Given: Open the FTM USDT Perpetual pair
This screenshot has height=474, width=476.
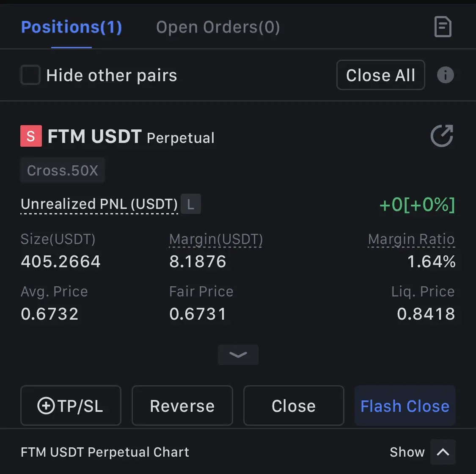Looking at the screenshot, I should coord(131,137).
